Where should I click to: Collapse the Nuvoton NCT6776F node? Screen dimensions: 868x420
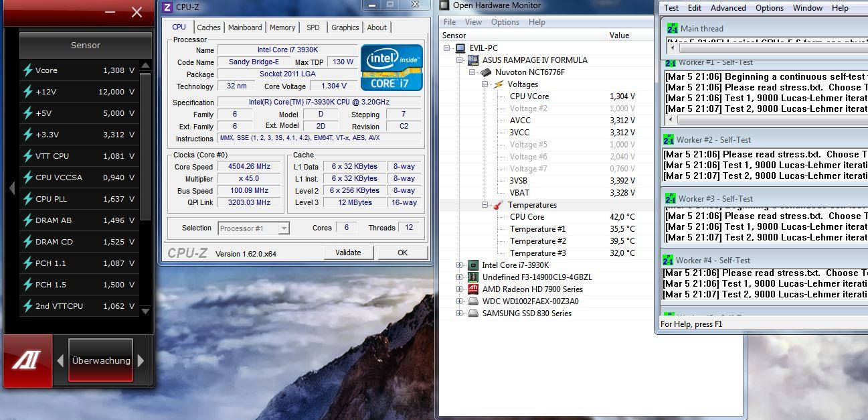point(472,72)
